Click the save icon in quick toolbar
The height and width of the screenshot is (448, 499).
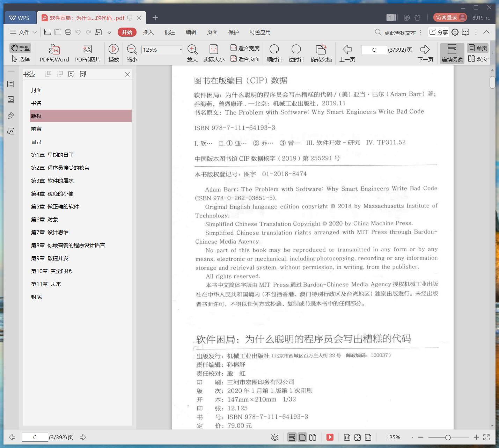coord(58,32)
